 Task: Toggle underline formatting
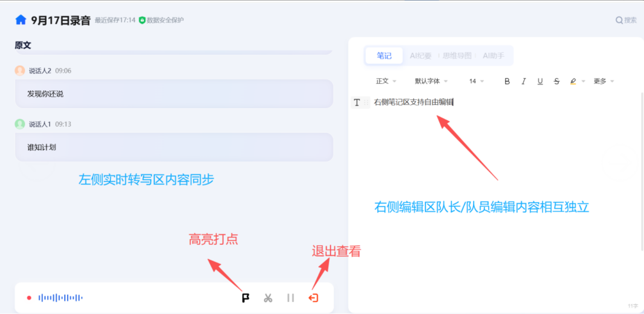click(540, 81)
